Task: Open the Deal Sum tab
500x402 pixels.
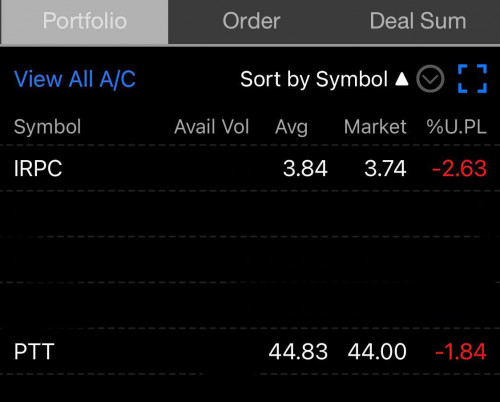Action: point(417,22)
